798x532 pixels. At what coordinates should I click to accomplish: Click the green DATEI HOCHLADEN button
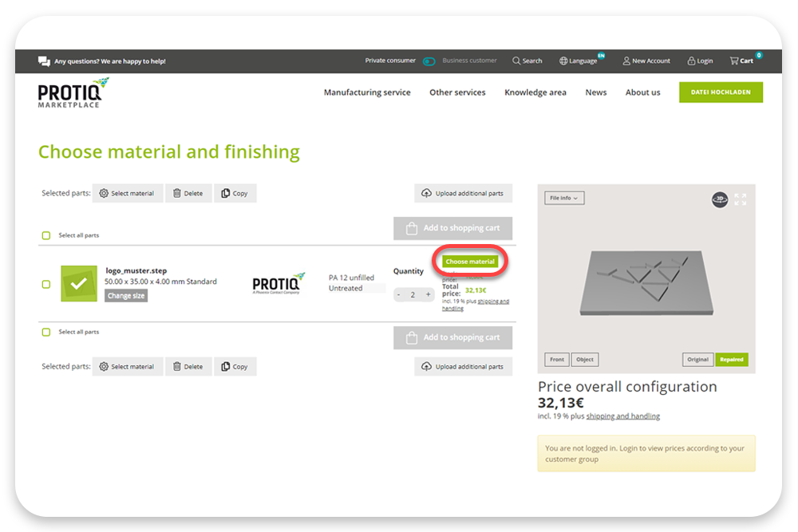(x=721, y=92)
